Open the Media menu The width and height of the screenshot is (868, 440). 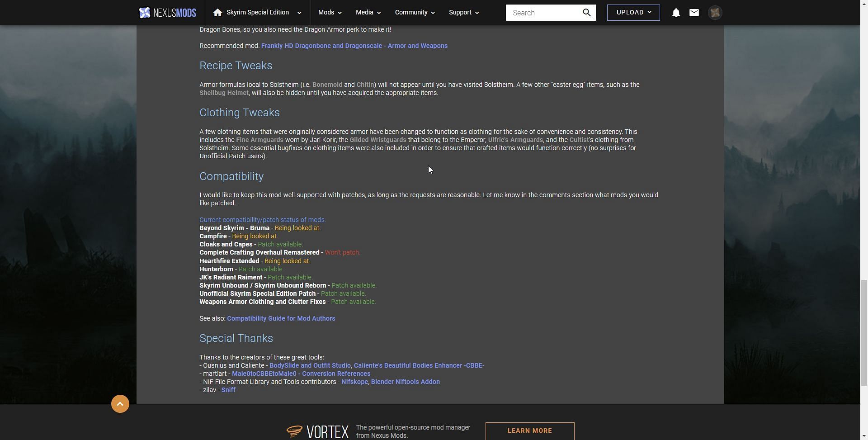[x=368, y=13]
